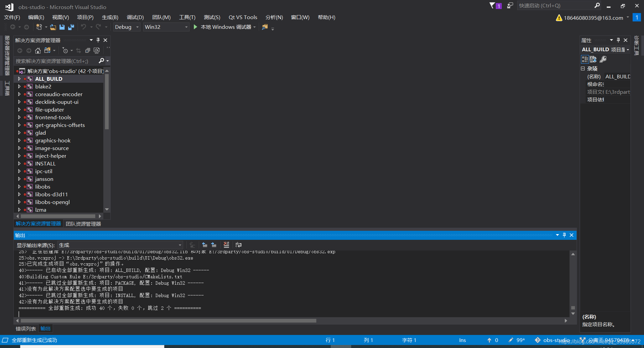Select the libobs-d3d11 project
Screen dimensions: 644x348
pyautogui.click(x=51, y=194)
